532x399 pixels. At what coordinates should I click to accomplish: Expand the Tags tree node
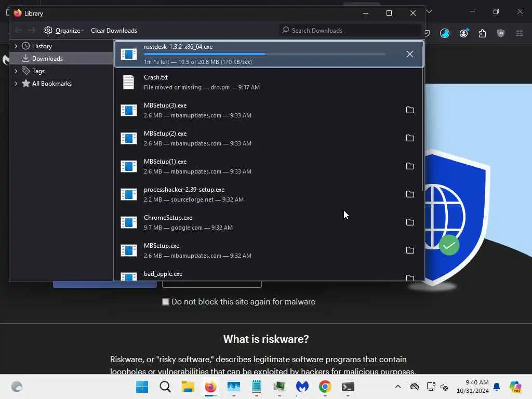(16, 71)
